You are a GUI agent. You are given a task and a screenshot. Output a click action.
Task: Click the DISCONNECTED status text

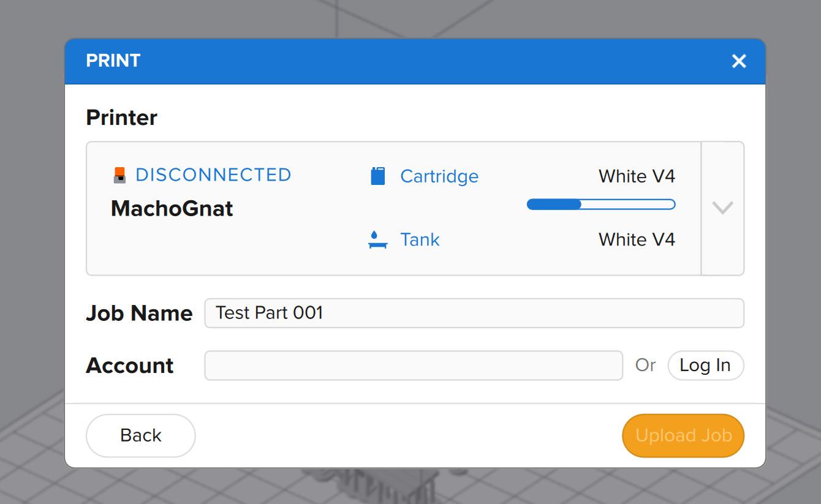(x=213, y=175)
